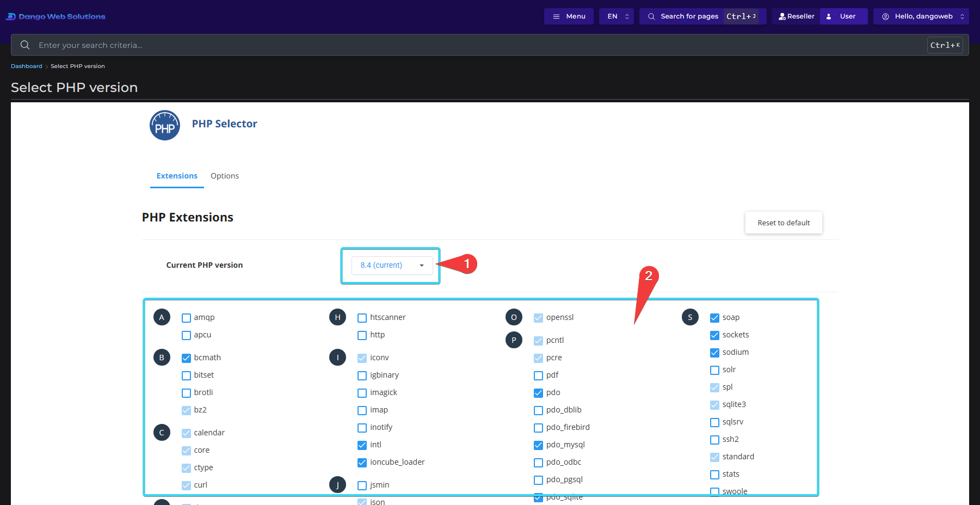Click the "Current PHP version" label
This screenshot has width=980, height=505.
205,265
